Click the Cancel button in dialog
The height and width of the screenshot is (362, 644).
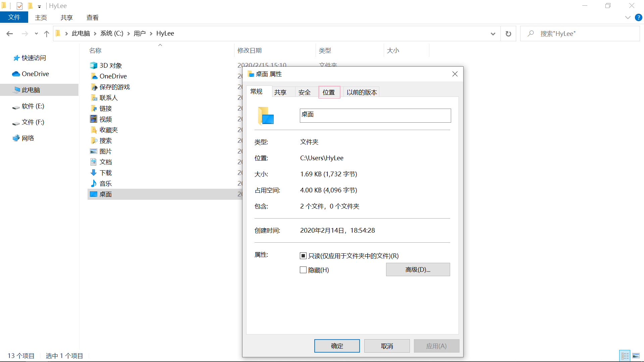[x=387, y=346]
